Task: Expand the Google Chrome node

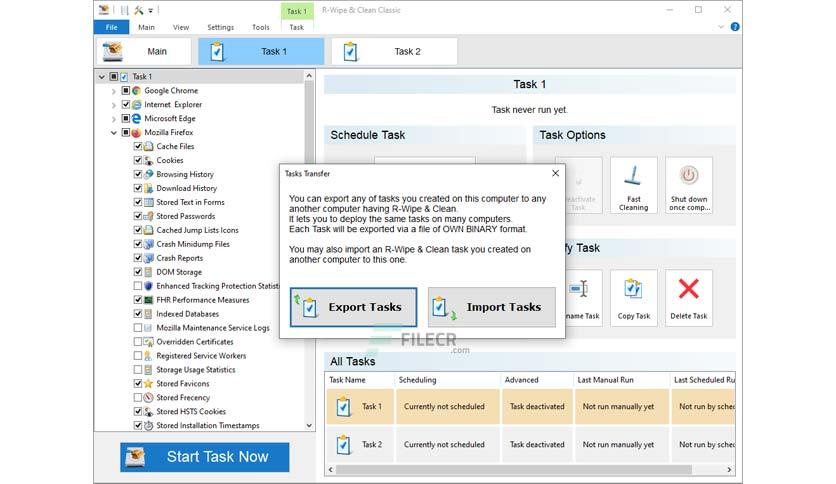Action: (x=113, y=91)
